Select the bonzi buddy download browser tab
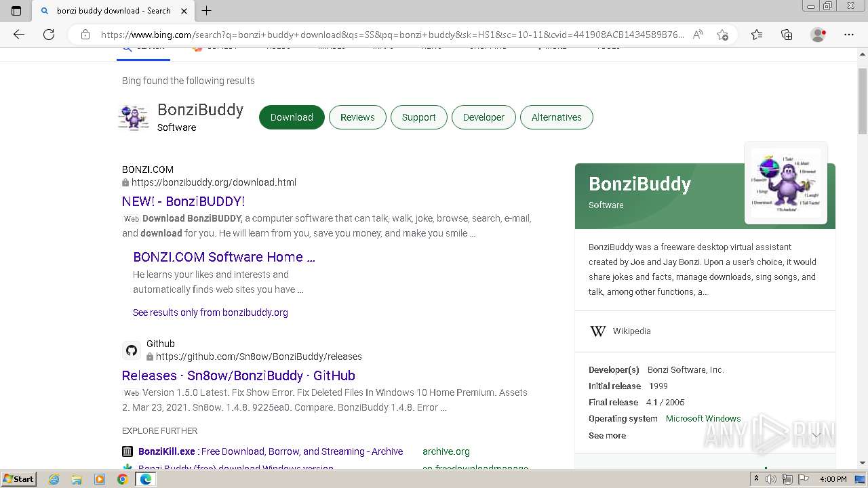The width and height of the screenshot is (868, 488). tap(113, 11)
